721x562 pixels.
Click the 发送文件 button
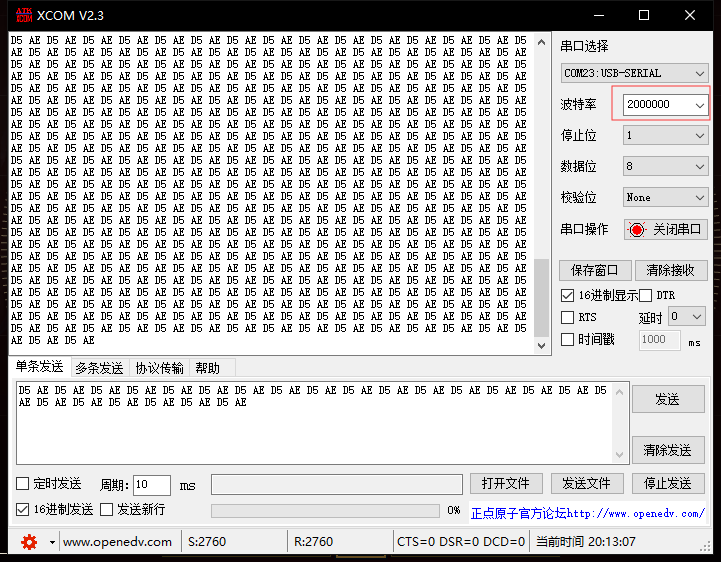(x=587, y=484)
